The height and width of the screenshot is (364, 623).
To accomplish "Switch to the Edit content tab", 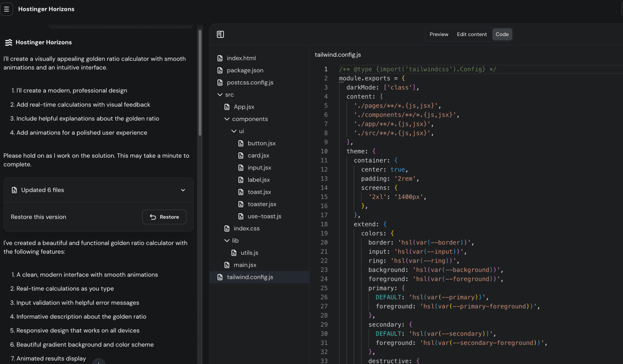I will click(472, 34).
